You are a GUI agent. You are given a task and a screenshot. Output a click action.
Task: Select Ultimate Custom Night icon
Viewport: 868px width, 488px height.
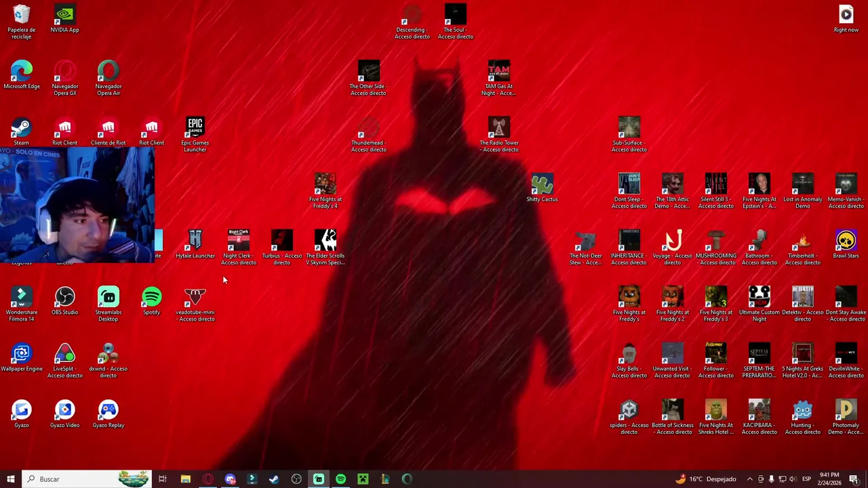[x=759, y=304]
